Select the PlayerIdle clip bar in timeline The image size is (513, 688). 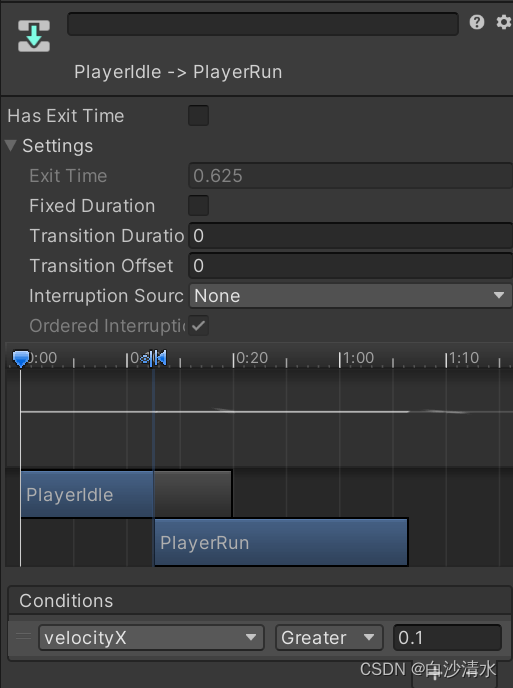(x=87, y=494)
